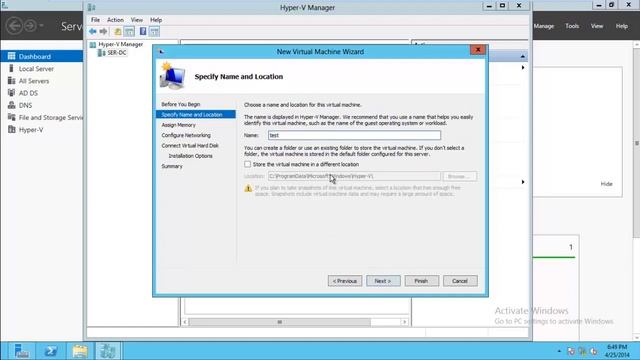
Task: Click the Hyper-V Manager title bar icon
Action: pyautogui.click(x=91, y=7)
